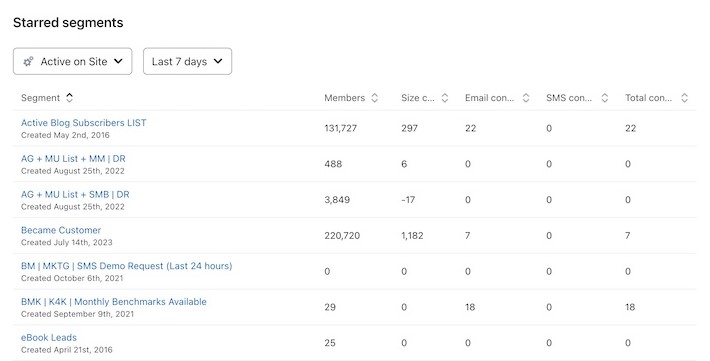Click gear icon in Active on Site filter
The height and width of the screenshot is (361, 710).
pos(28,61)
